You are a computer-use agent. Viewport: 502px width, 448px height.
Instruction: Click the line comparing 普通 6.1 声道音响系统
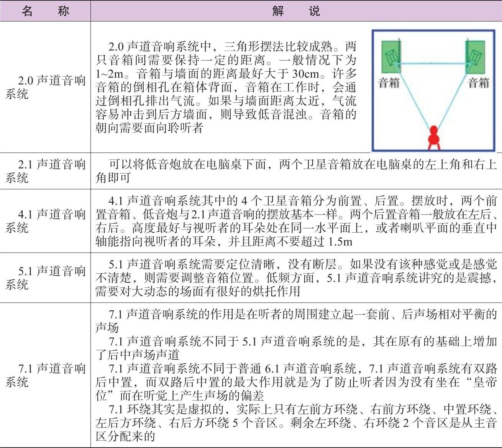[x=303, y=368]
